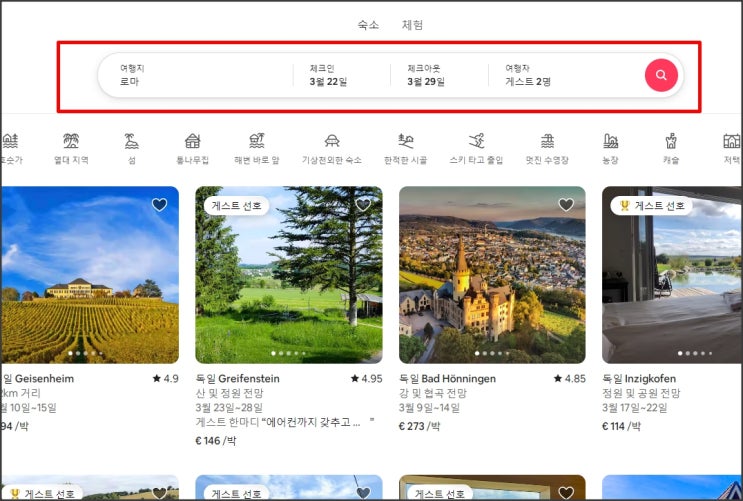Image resolution: width=743 pixels, height=501 pixels.
Task: Click the 독일 Bad Hönningen listing title
Action: [447, 379]
